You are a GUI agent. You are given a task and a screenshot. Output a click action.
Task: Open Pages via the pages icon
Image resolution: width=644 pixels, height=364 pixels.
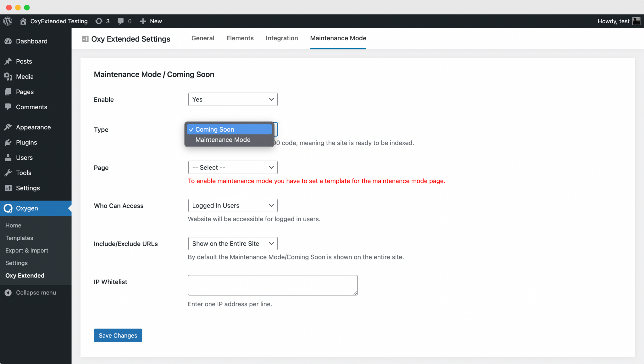(x=8, y=92)
